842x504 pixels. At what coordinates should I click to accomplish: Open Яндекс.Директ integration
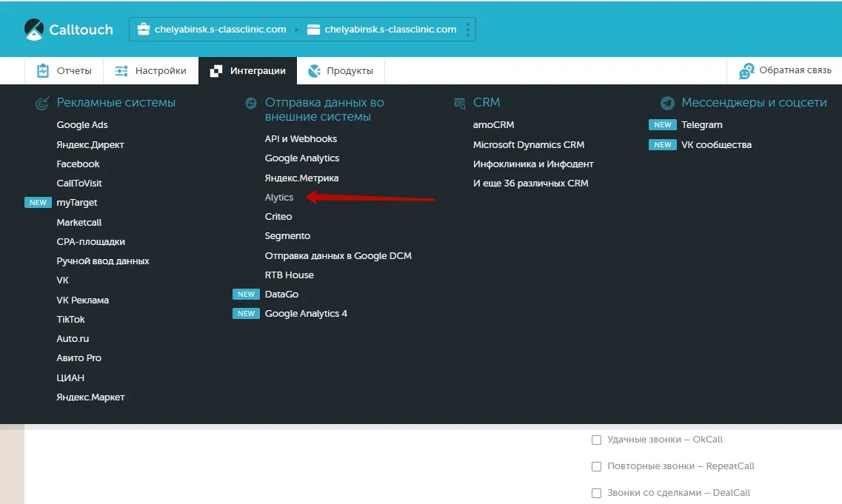(90, 145)
